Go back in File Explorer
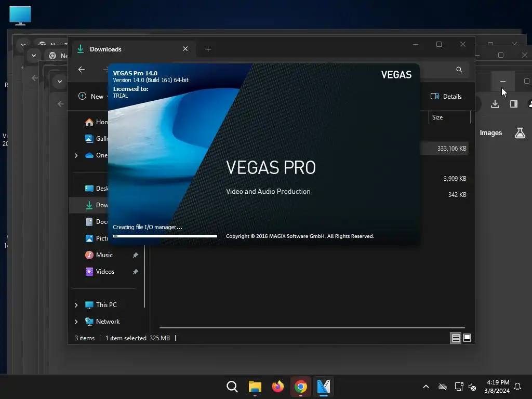 [x=82, y=70]
